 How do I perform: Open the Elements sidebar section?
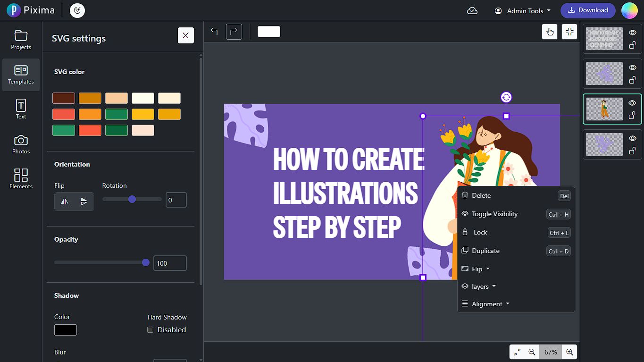21,178
